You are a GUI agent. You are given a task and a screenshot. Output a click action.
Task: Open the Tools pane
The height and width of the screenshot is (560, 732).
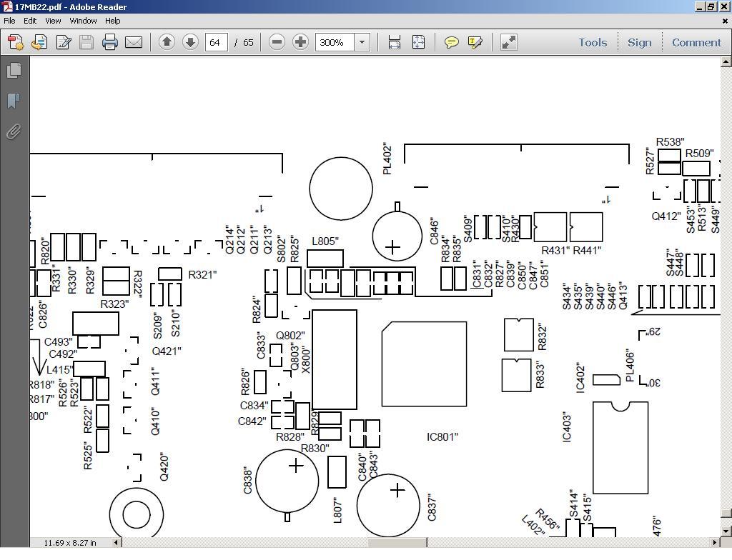[593, 42]
